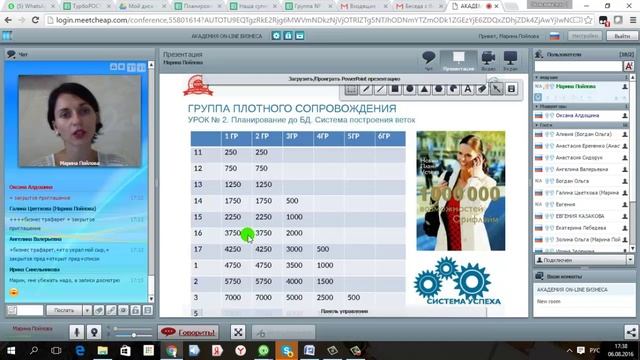Click the webcam video thumbnail of Марина
This screenshot has width=640, height=360.
[x=80, y=121]
